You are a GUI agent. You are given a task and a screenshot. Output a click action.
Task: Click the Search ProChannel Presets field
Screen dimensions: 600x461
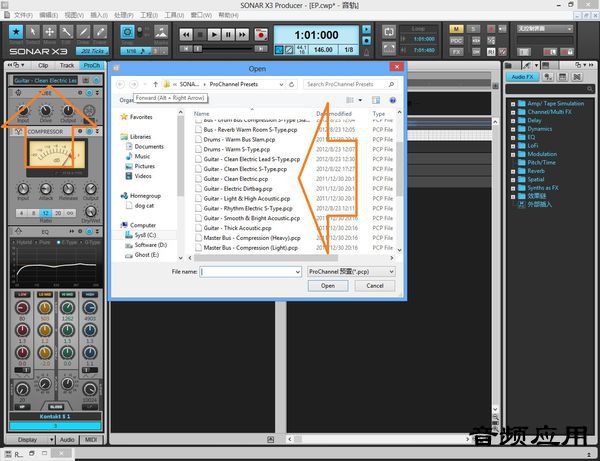(x=349, y=84)
